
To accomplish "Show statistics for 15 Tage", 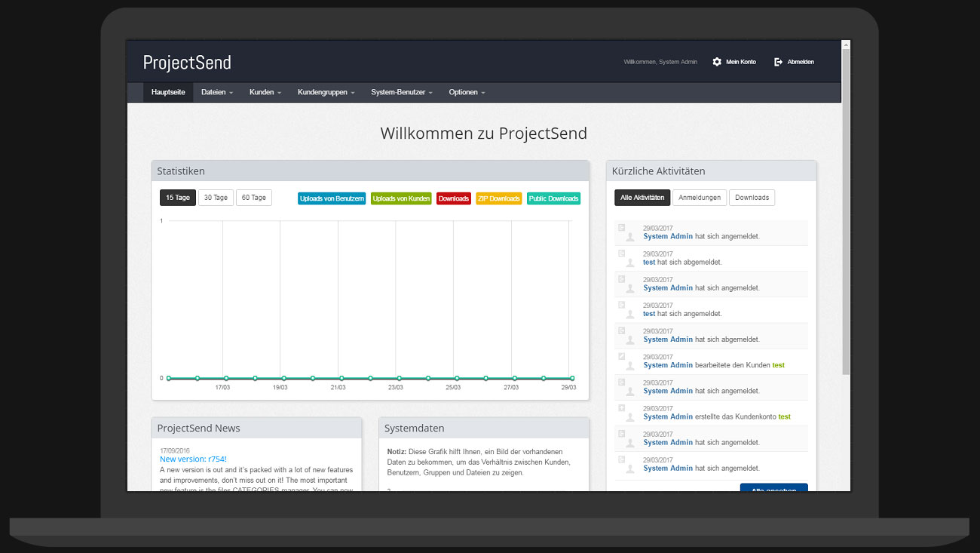I will [x=178, y=198].
